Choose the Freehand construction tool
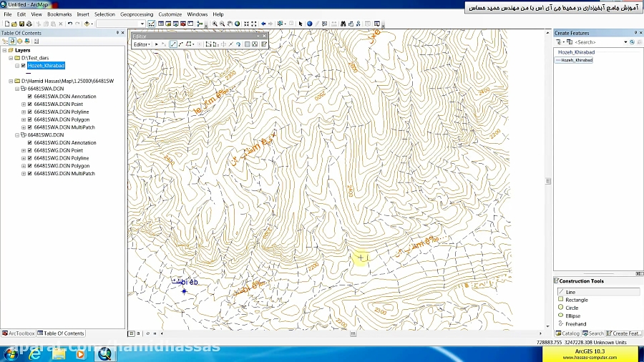 (575, 324)
